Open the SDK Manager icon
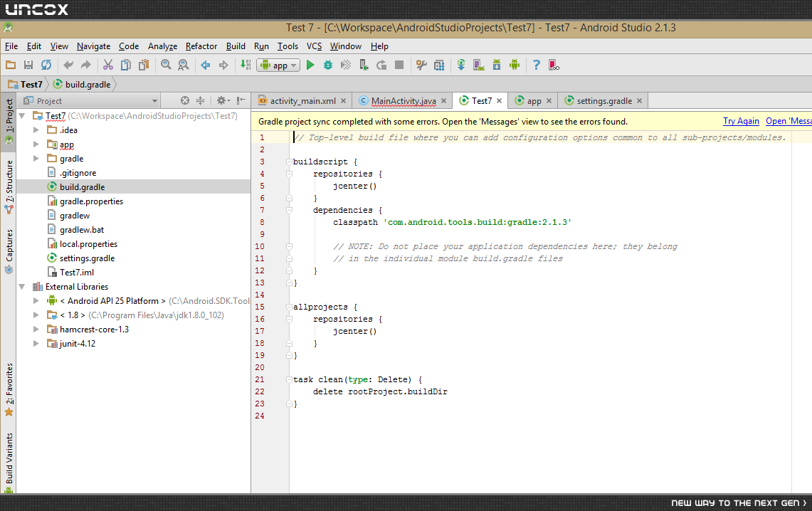Image resolution: width=812 pixels, height=511 pixels. coord(497,65)
